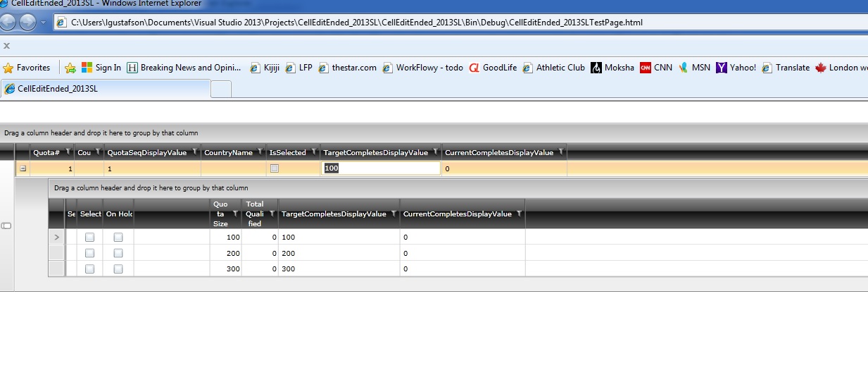The image size is (868, 370).
Task: Click the Quota Size cell with 200
Action: point(225,253)
